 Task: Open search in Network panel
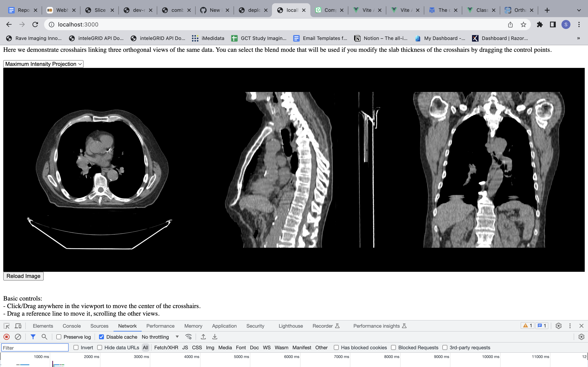click(x=44, y=337)
